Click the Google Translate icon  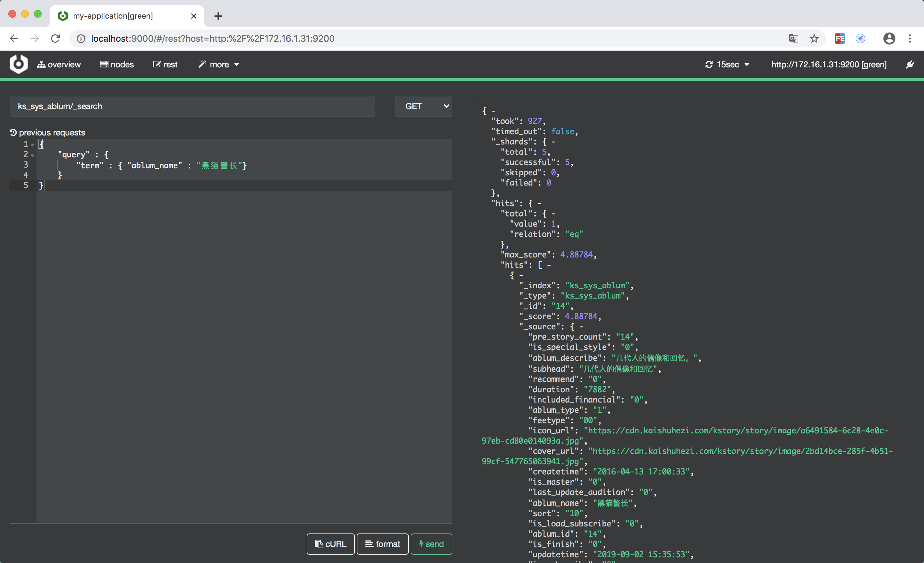pos(793,39)
